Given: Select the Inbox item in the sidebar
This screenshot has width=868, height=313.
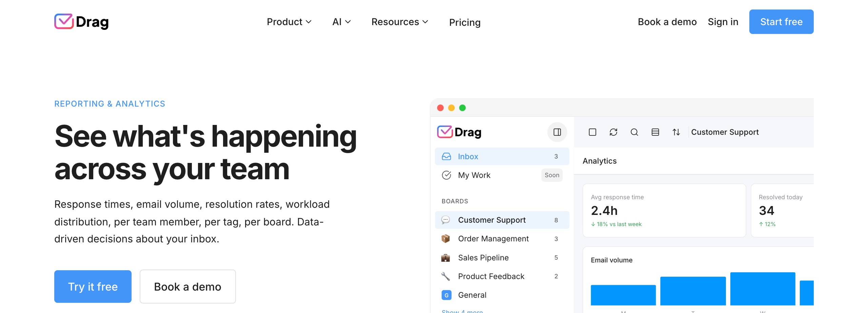Looking at the screenshot, I should coord(502,156).
